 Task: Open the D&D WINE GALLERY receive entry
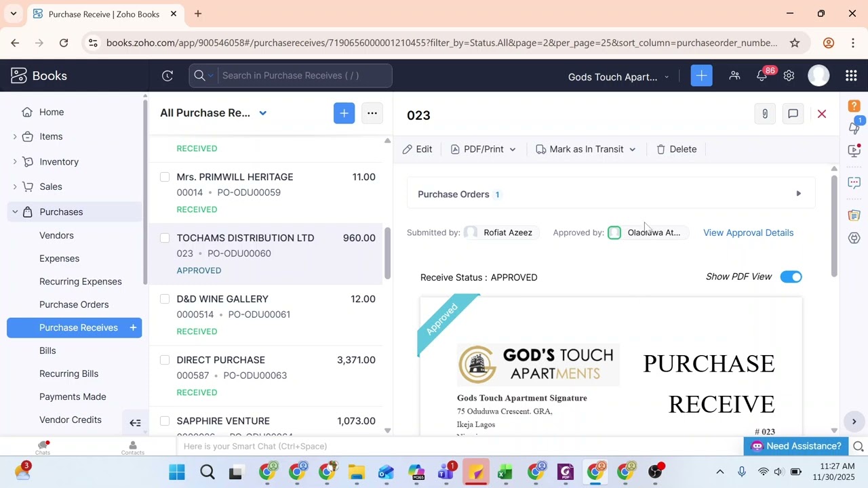coord(266,315)
